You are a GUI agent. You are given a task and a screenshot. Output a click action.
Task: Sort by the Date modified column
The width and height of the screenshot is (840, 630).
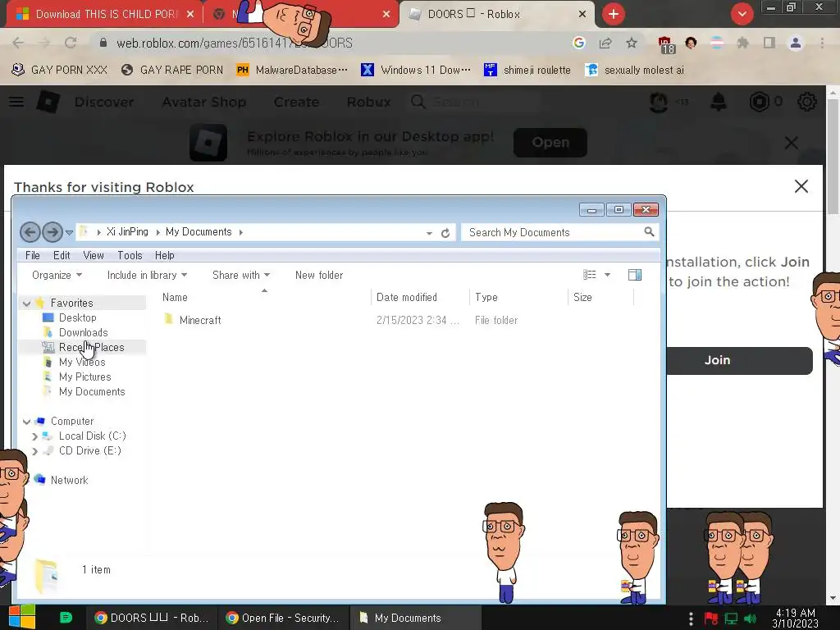coord(407,297)
